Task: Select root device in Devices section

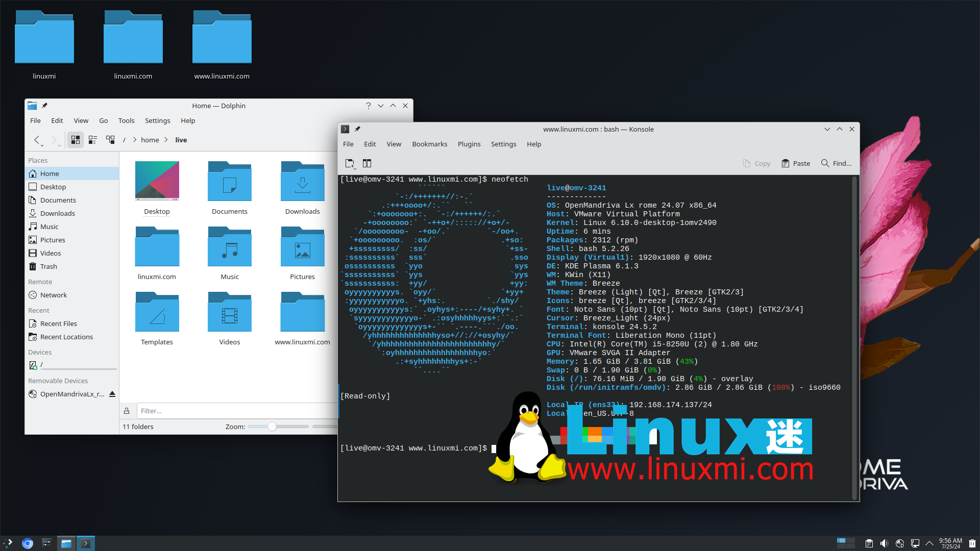Action: coord(72,365)
